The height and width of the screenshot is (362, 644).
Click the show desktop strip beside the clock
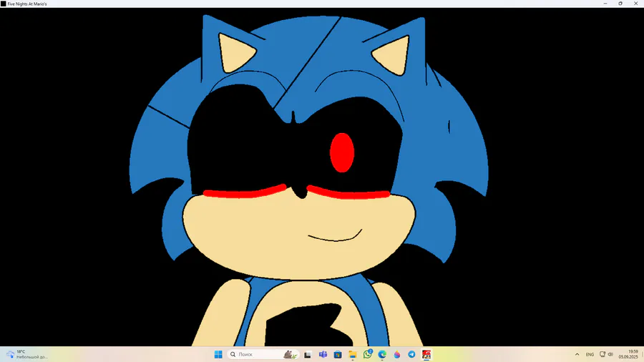coord(643,354)
